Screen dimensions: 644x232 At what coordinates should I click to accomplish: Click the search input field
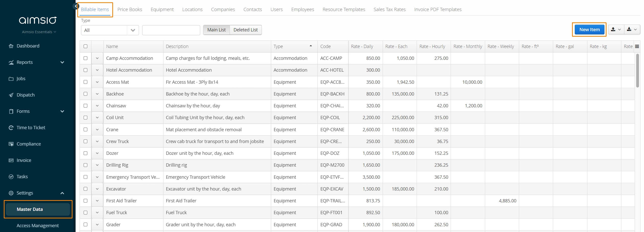click(171, 30)
